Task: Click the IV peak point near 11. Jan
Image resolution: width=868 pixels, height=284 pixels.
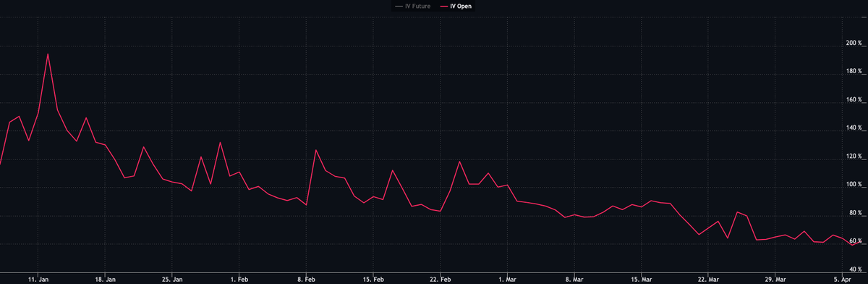Action: click(x=48, y=54)
